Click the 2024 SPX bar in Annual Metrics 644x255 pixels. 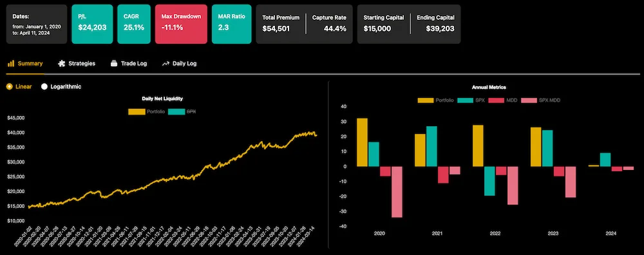coord(605,160)
